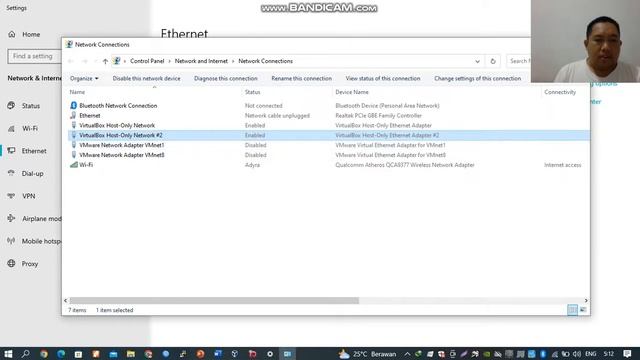Screen dimensions: 640x360
Task: Focus the Network Connections search field
Action: [519, 61]
